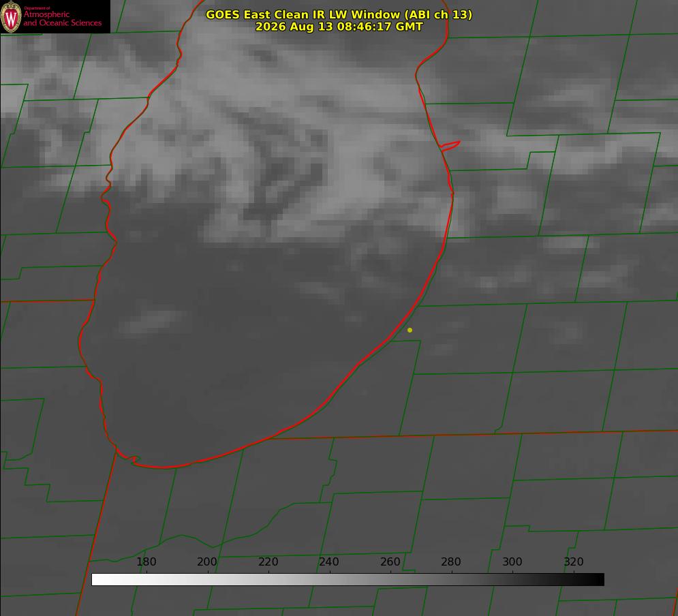The width and height of the screenshot is (678, 616).
Task: Click the timestamp '2026 Aug 13 08:46:17 GMT'
Action: pyautogui.click(x=339, y=27)
